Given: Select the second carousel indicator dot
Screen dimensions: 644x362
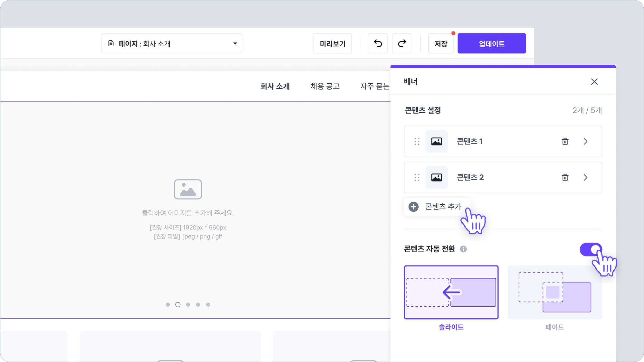Looking at the screenshot, I should tap(178, 305).
